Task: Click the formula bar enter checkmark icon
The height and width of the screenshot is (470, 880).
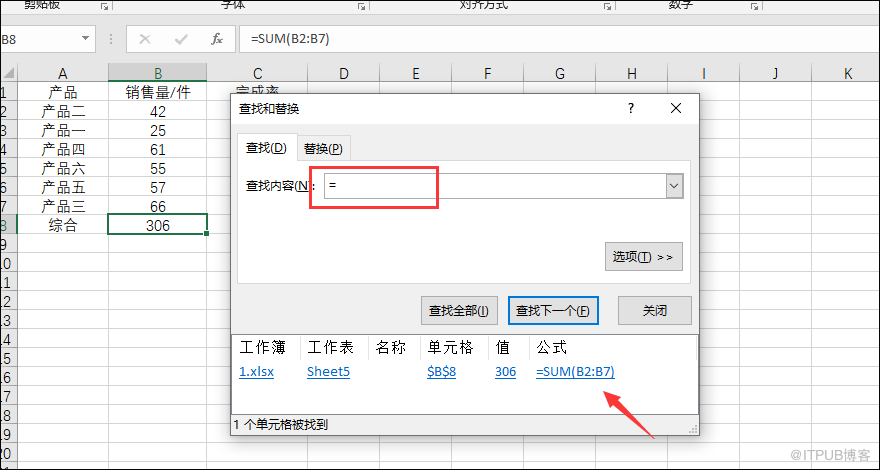Action: [181, 39]
